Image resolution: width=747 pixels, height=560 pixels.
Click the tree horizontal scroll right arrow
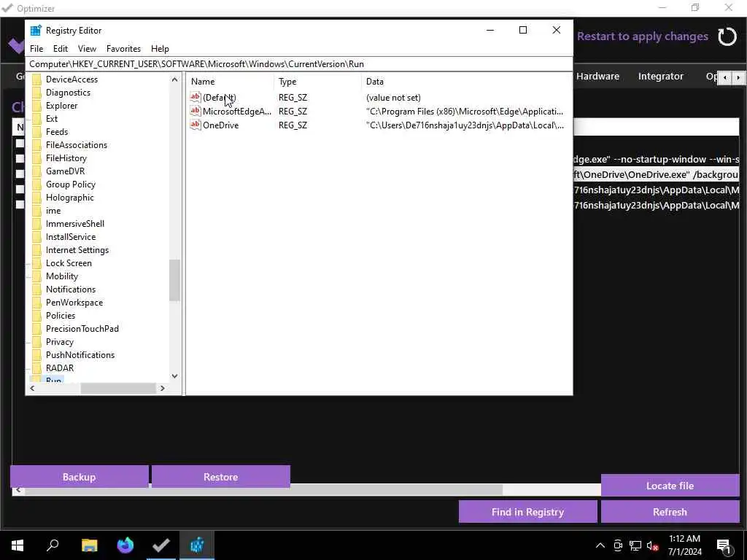pos(163,389)
